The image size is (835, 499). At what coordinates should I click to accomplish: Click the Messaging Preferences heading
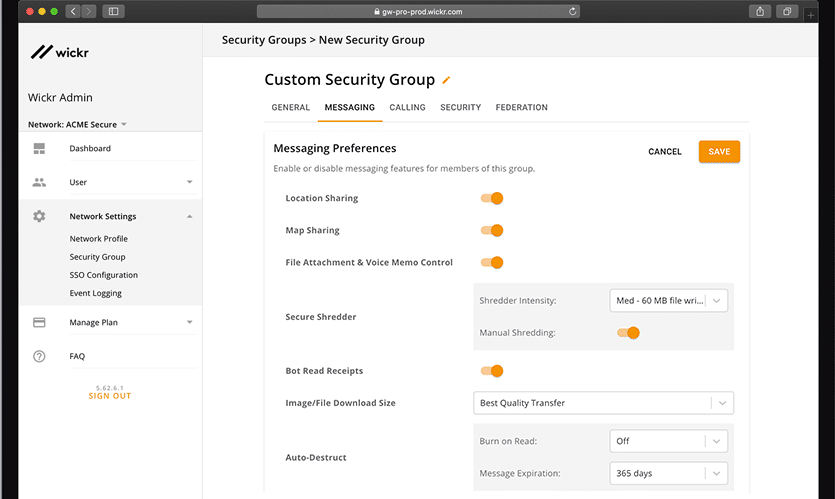335,148
